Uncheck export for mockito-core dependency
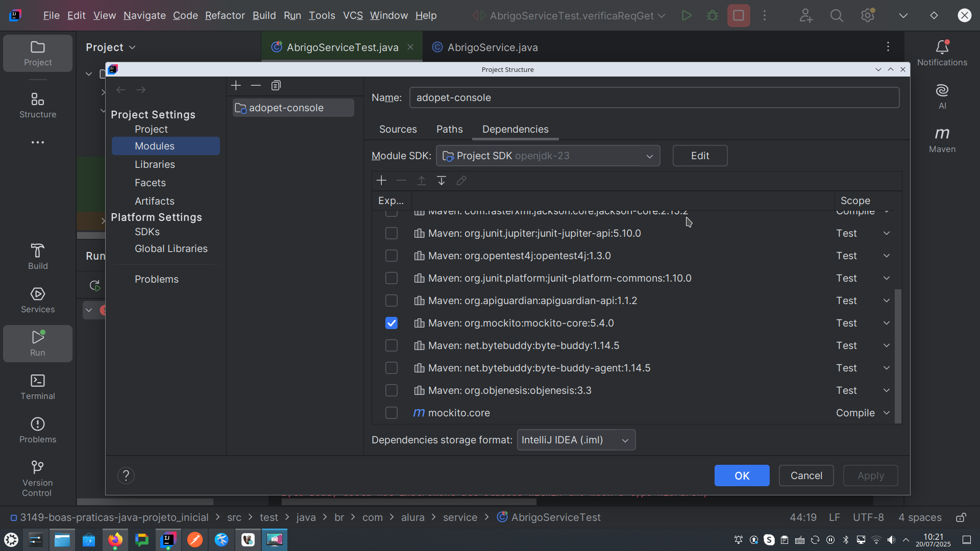The width and height of the screenshot is (980, 551). click(x=391, y=323)
